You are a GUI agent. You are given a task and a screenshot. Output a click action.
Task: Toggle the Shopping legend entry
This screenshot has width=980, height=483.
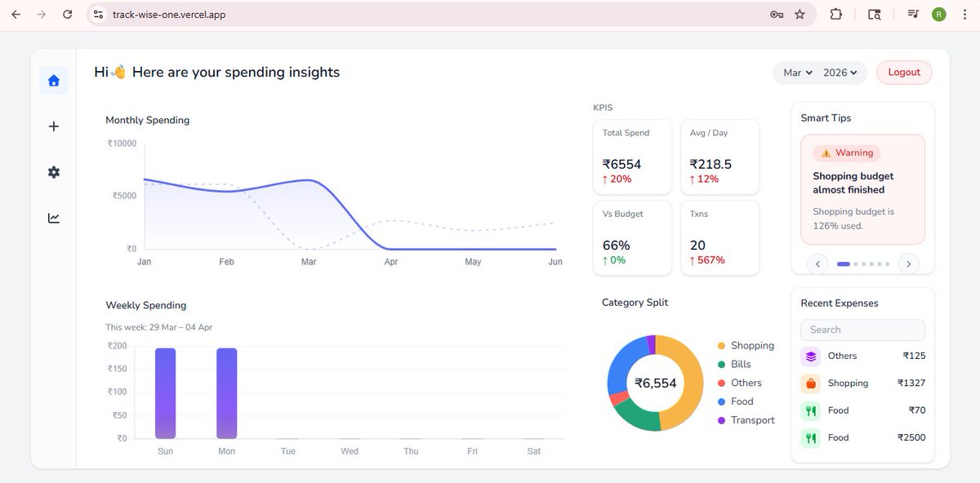click(x=746, y=346)
